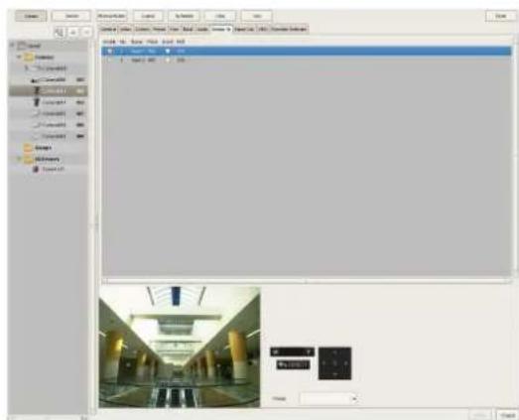519x420 pixels.
Task: Click the greyed-out button beside the corner button
Action: (x=481, y=415)
